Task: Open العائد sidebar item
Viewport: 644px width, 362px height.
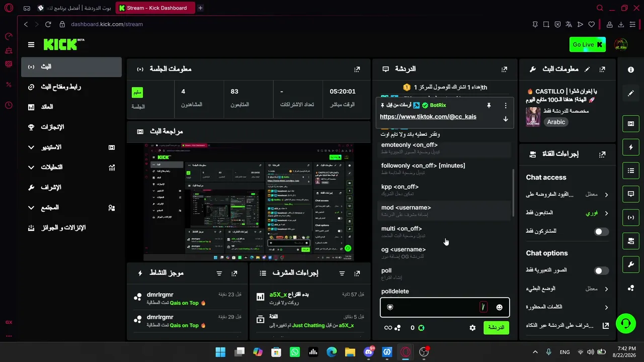Action: 71,107
